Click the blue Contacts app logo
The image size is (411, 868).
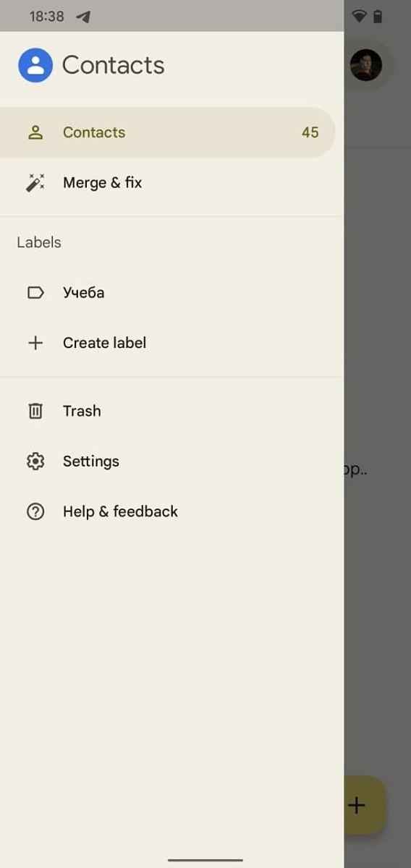coord(35,65)
